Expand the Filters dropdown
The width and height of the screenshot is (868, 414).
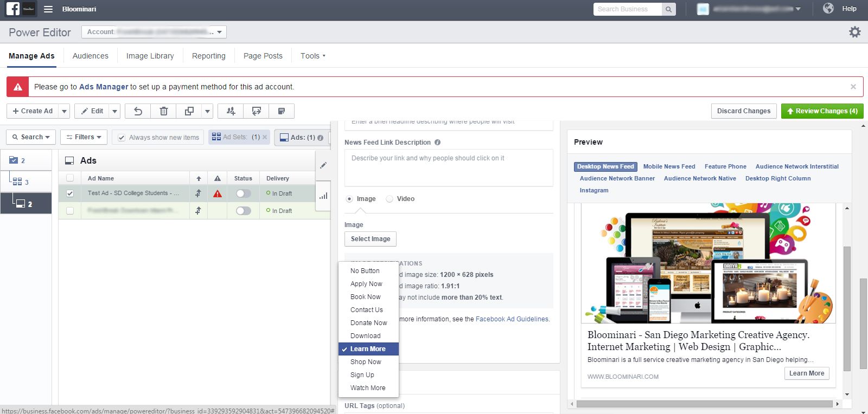click(x=84, y=137)
